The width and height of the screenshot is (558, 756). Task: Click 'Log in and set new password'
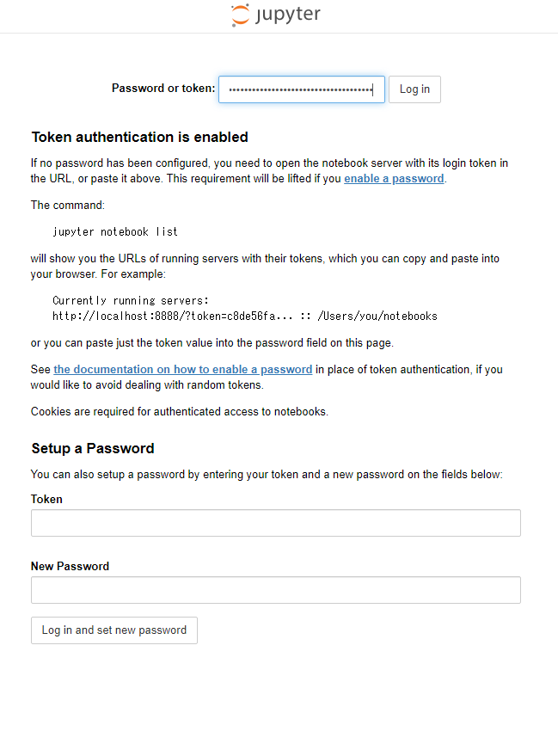tap(114, 630)
